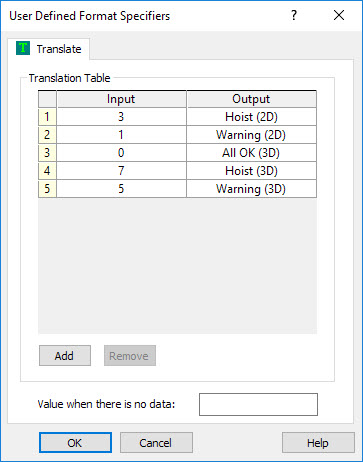Select the Hoist (2D) output cell
This screenshot has height=462, width=363.
(x=251, y=117)
